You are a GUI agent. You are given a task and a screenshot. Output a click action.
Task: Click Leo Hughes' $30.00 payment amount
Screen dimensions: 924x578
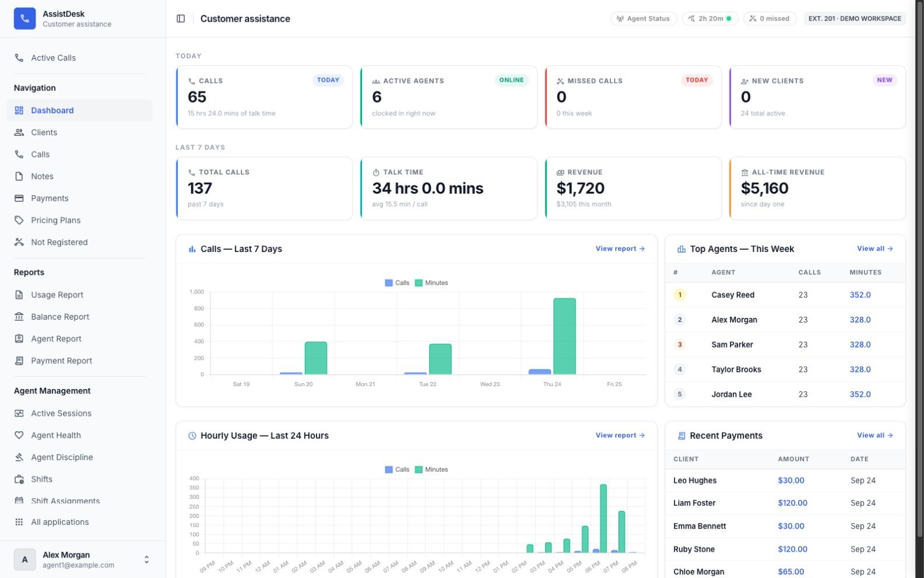point(791,481)
